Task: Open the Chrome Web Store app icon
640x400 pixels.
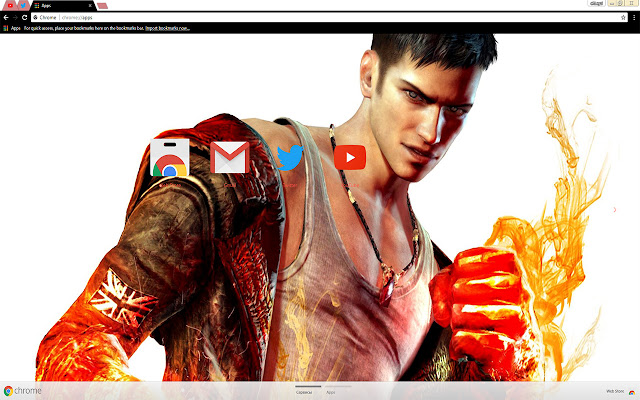Action: [169, 158]
